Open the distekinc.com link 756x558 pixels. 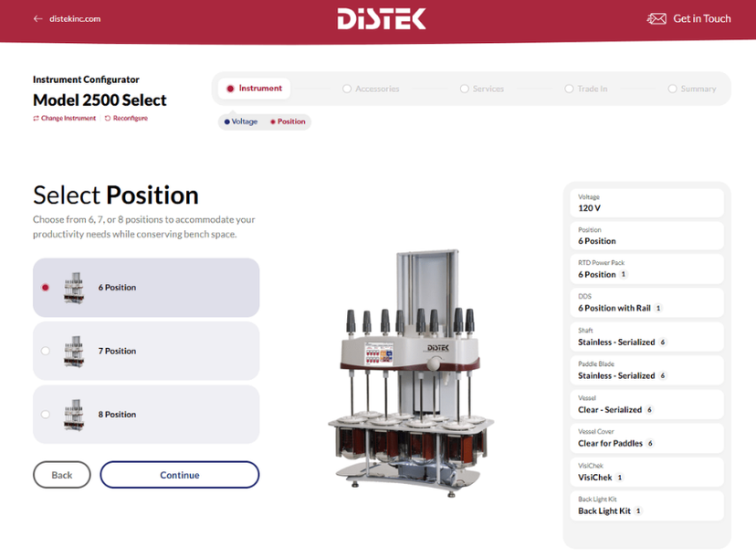(74, 17)
